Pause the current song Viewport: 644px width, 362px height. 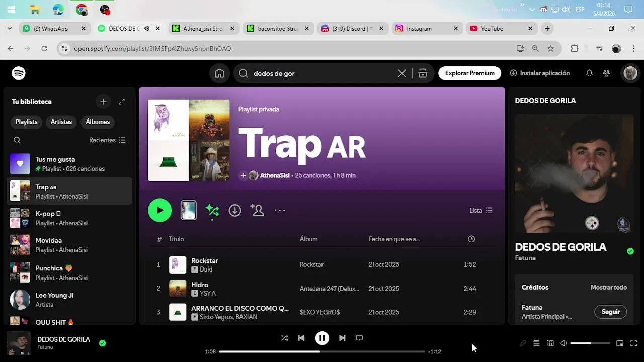point(322,338)
